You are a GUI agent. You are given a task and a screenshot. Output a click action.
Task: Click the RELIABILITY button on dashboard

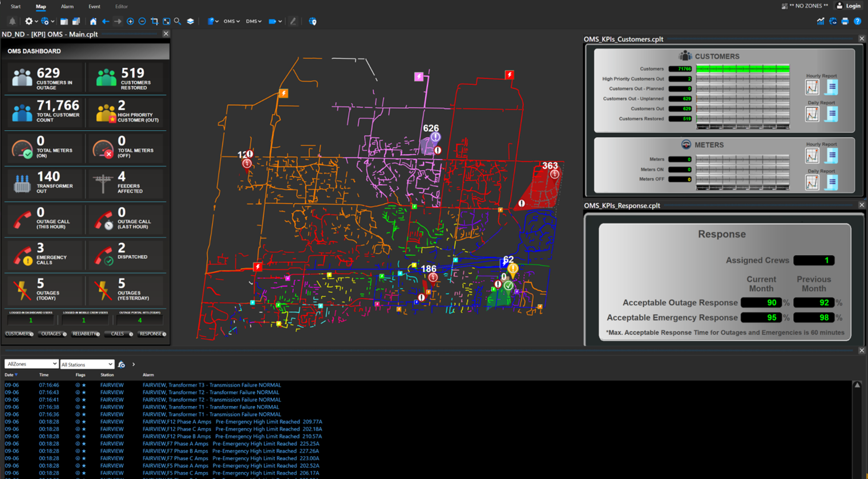click(x=86, y=334)
